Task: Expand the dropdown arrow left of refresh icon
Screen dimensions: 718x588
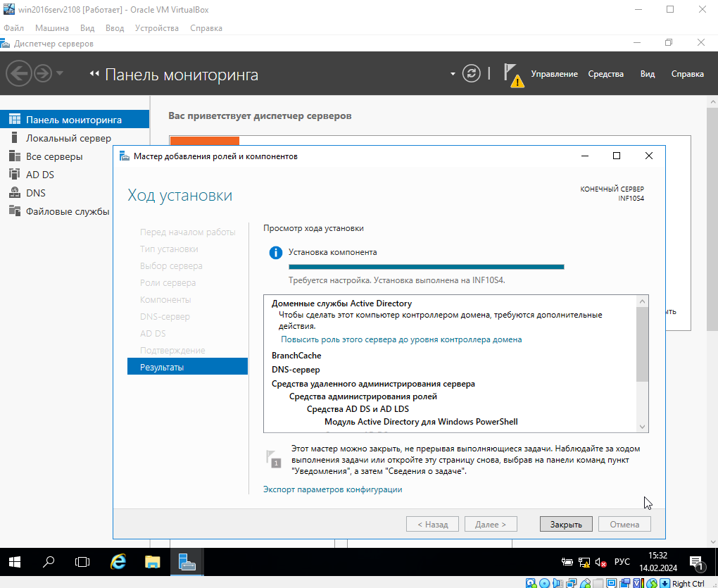Action: [453, 74]
